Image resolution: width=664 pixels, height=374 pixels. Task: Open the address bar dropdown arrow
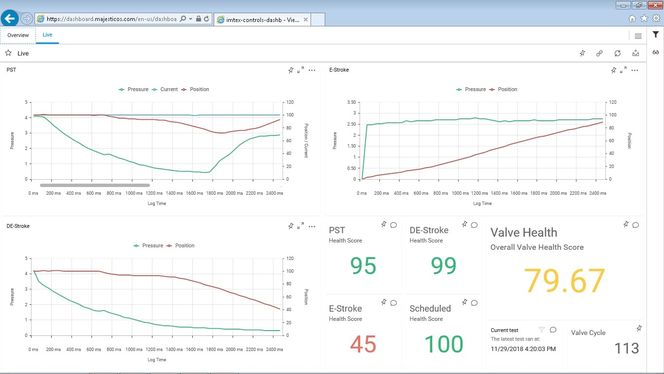tap(191, 19)
